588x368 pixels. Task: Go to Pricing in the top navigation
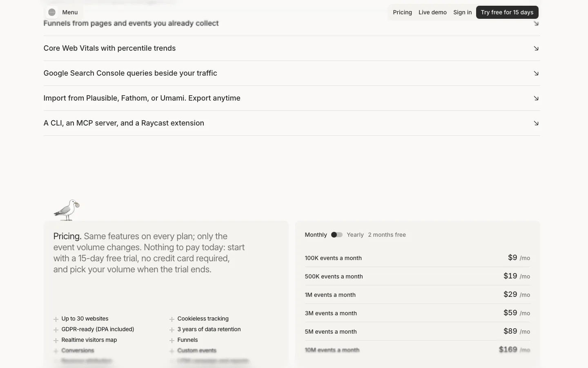(x=402, y=12)
